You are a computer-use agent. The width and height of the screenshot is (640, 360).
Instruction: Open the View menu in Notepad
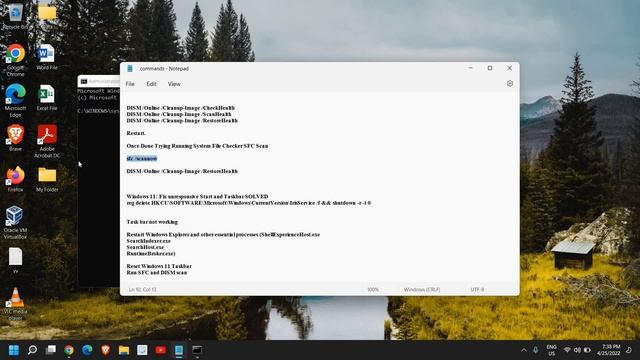[x=174, y=84]
